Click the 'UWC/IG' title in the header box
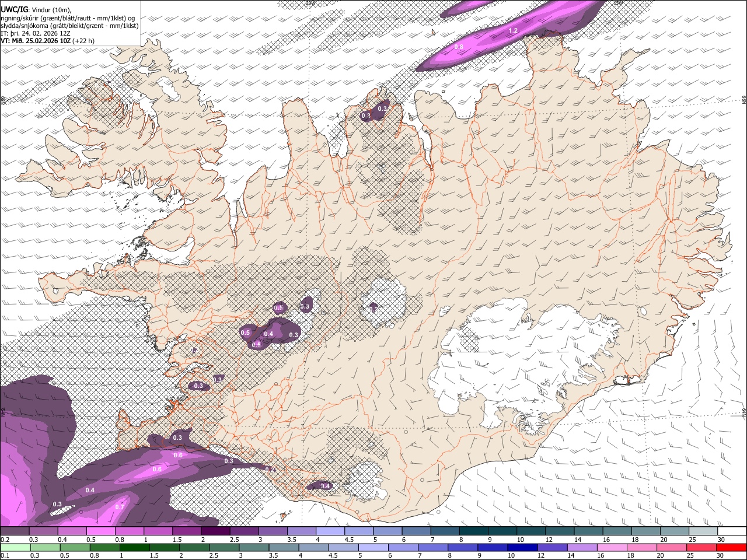Image resolution: width=747 pixels, height=560 pixels. (x=14, y=9)
